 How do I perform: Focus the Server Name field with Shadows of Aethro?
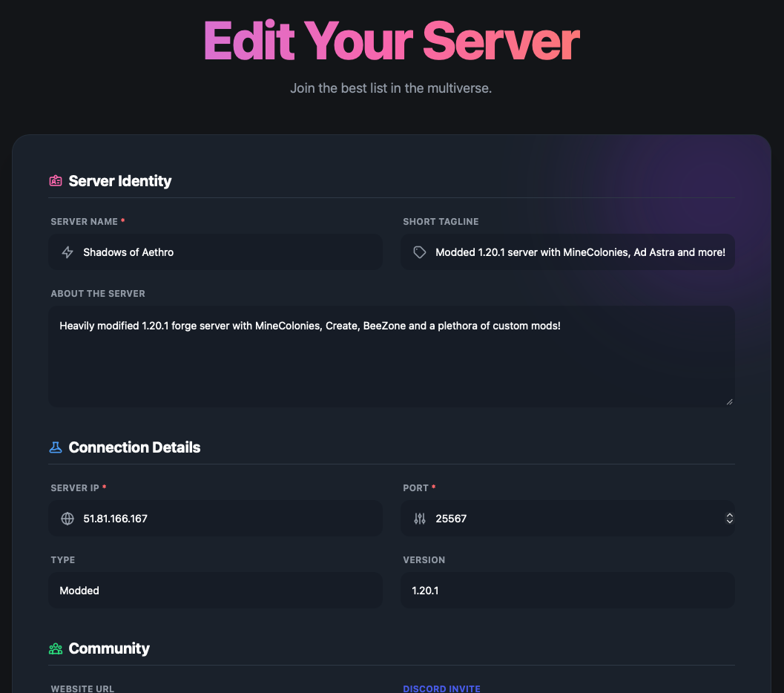point(223,252)
